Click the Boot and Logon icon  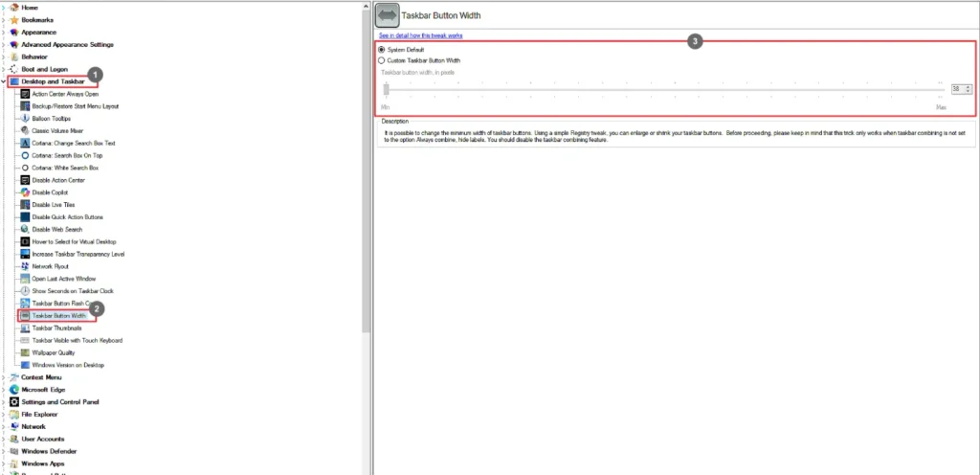click(x=14, y=69)
